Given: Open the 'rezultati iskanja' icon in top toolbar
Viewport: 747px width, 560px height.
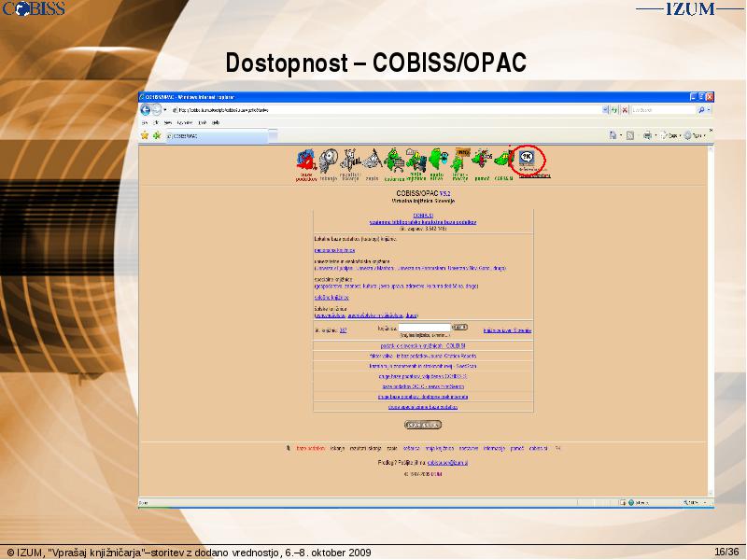Looking at the screenshot, I should pos(350,165).
